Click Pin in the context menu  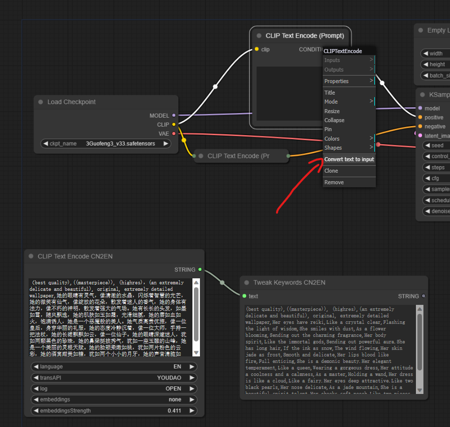[x=349, y=129]
